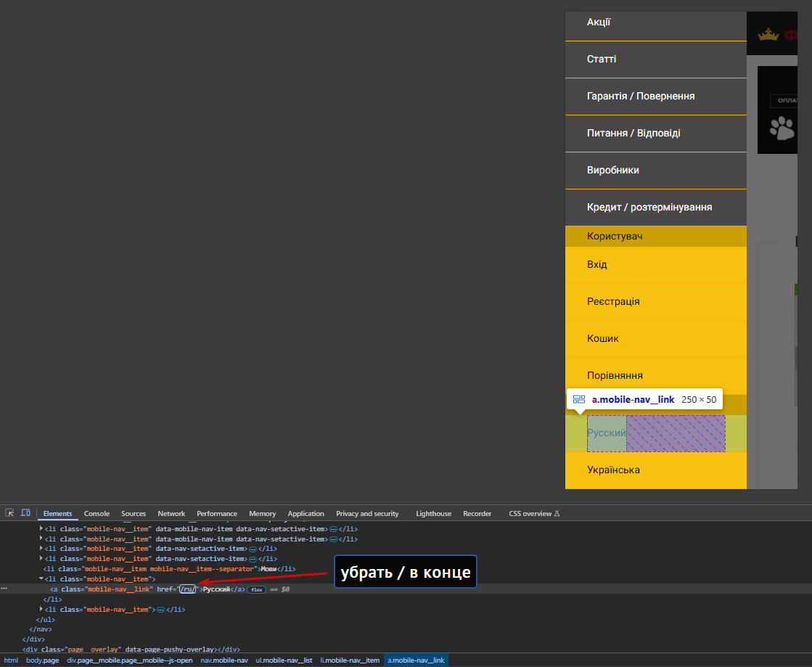Click the html breadcrumb

[11, 660]
